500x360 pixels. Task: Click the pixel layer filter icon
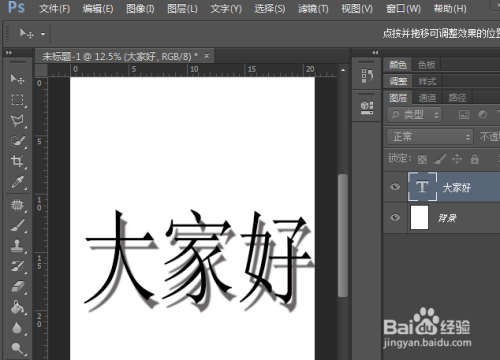464,115
